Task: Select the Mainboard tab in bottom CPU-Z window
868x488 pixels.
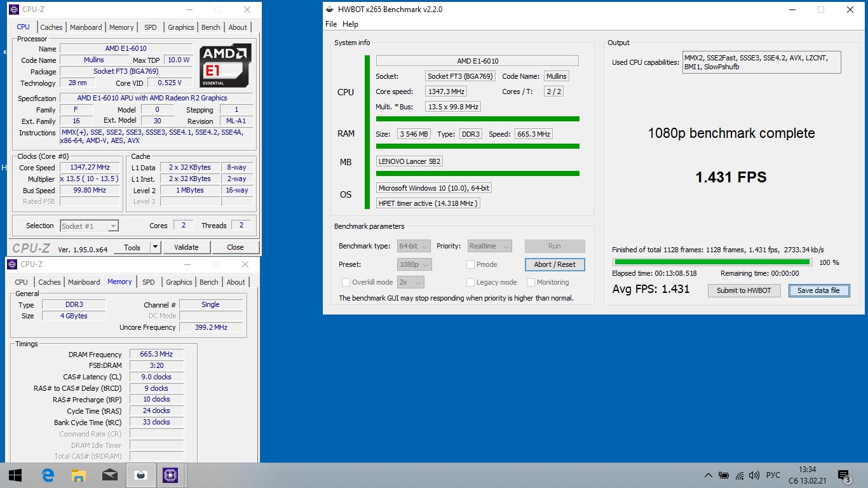Action: tap(84, 282)
